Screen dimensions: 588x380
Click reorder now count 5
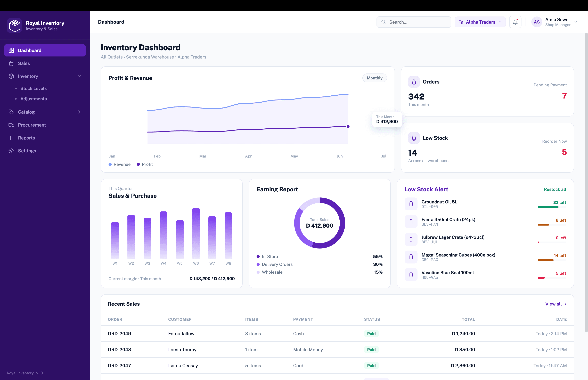point(564,152)
